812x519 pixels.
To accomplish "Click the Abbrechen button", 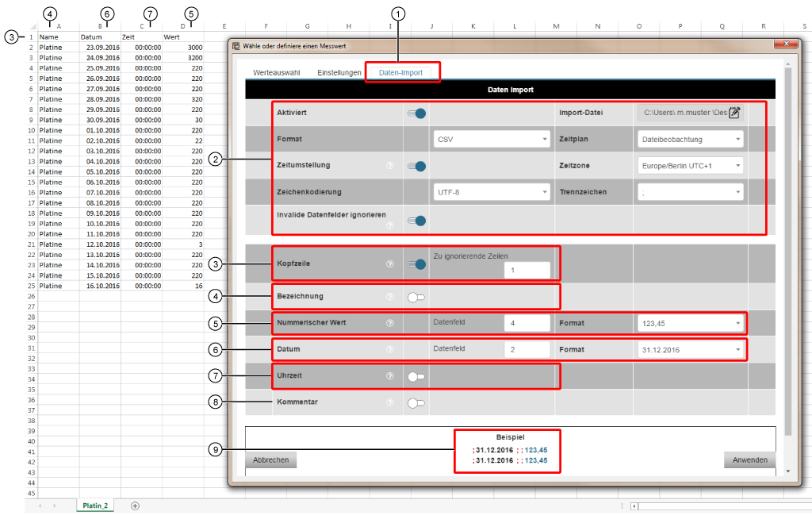I will [271, 459].
